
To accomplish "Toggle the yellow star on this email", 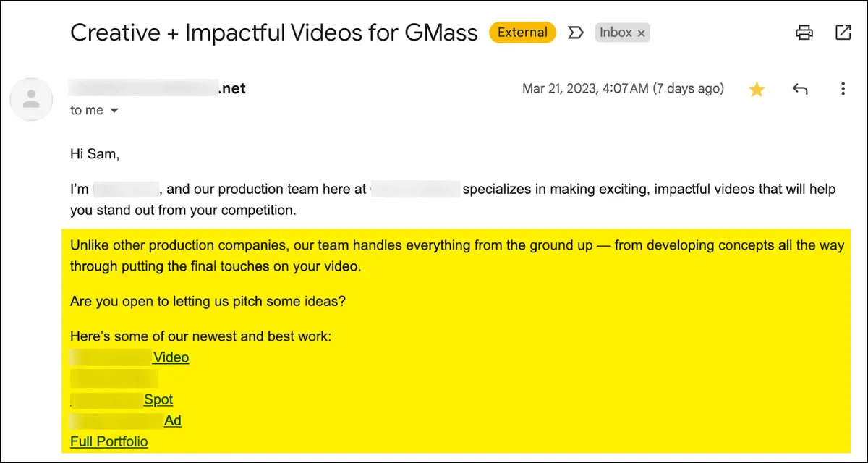I will [x=757, y=89].
